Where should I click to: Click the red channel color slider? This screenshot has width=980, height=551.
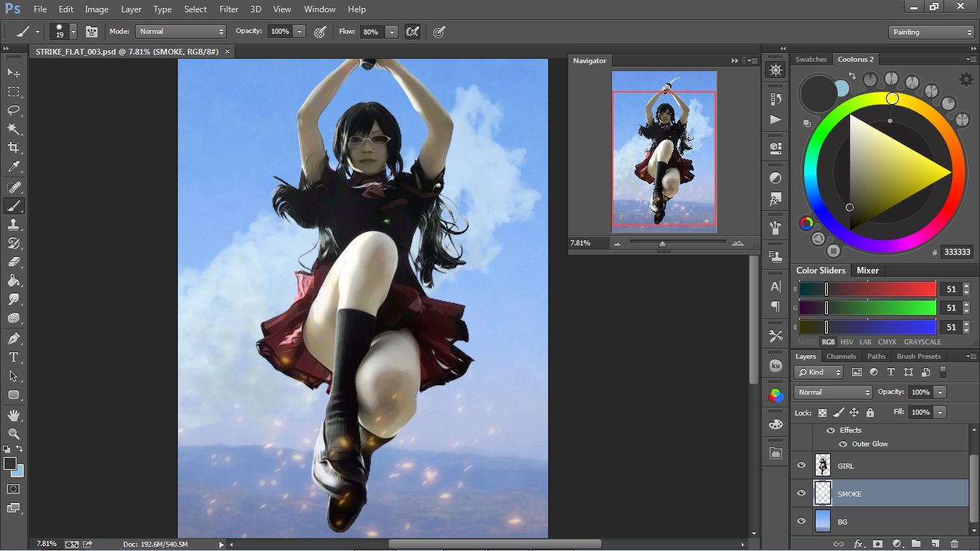coord(867,289)
